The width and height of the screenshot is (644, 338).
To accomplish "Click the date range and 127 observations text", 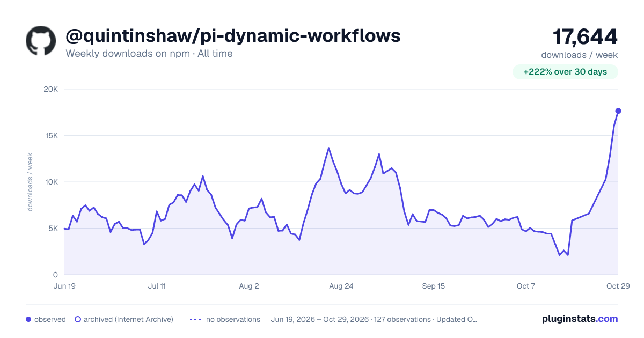I will point(374,319).
